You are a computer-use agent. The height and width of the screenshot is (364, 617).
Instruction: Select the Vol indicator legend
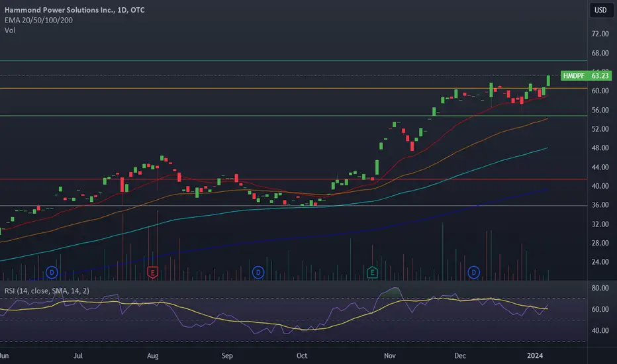coord(10,30)
